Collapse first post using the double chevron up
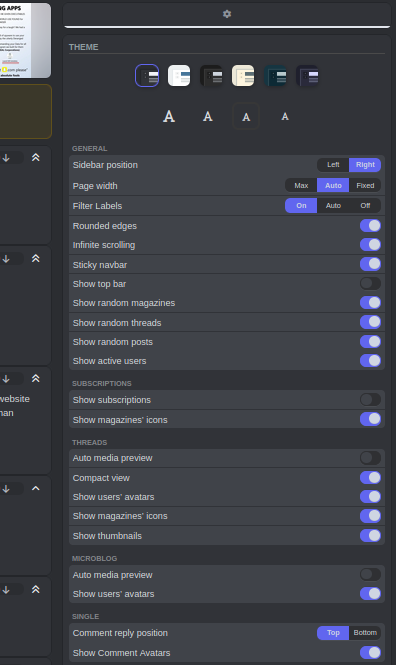Image resolution: width=396 pixels, height=665 pixels. coord(36,157)
